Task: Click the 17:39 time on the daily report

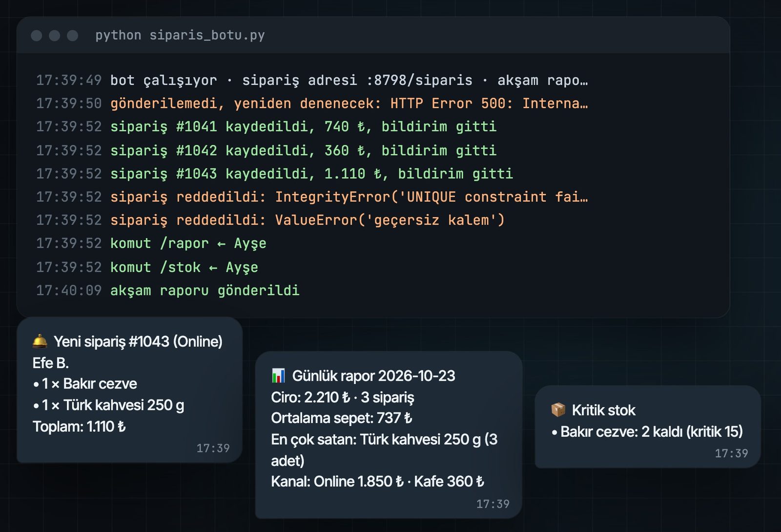Action: [493, 504]
